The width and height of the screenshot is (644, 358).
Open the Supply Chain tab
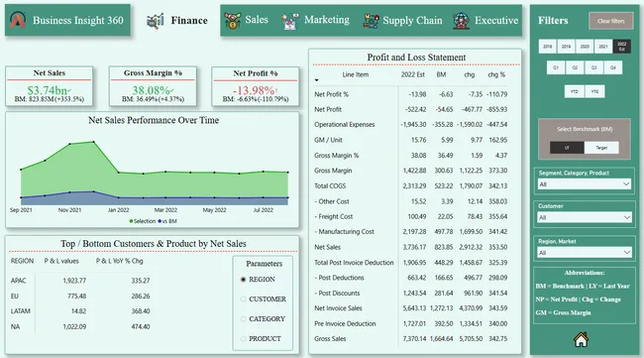coord(403,20)
